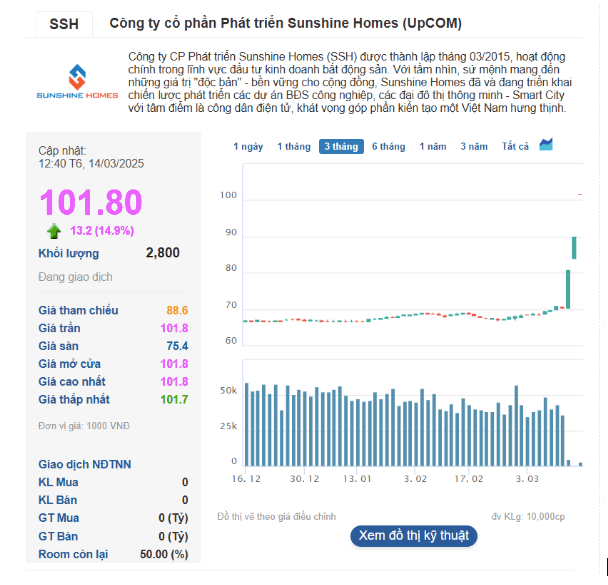Image resolution: width=608 pixels, height=585 pixels.
Task: Select the 1 tháng chart range
Action: [x=294, y=147]
